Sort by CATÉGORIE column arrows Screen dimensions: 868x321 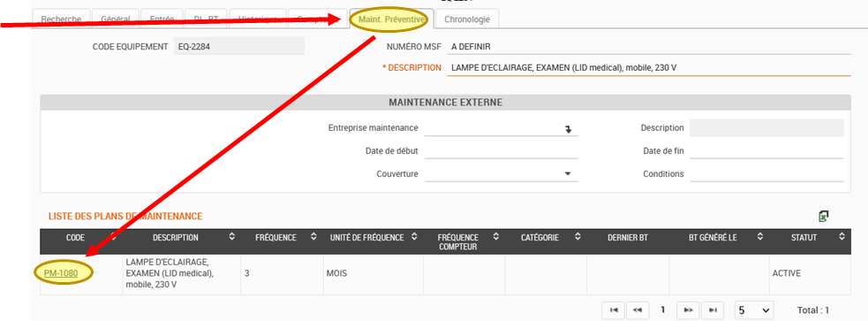pos(577,237)
